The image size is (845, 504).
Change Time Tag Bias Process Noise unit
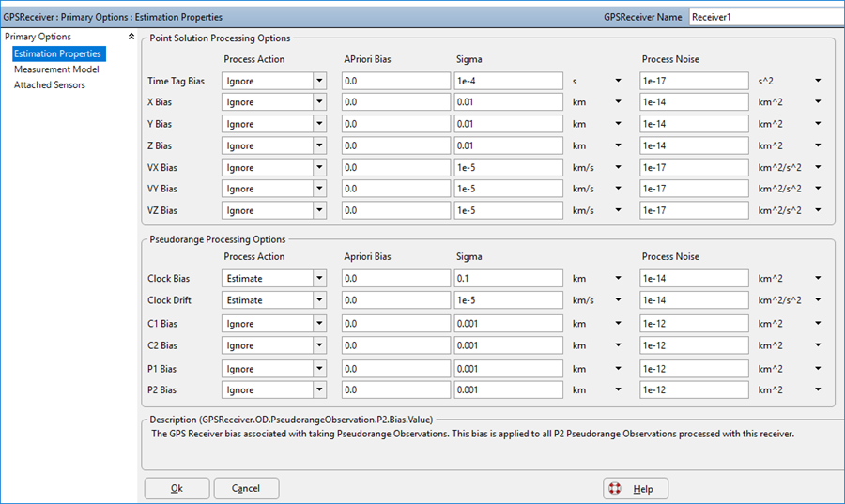[818, 81]
